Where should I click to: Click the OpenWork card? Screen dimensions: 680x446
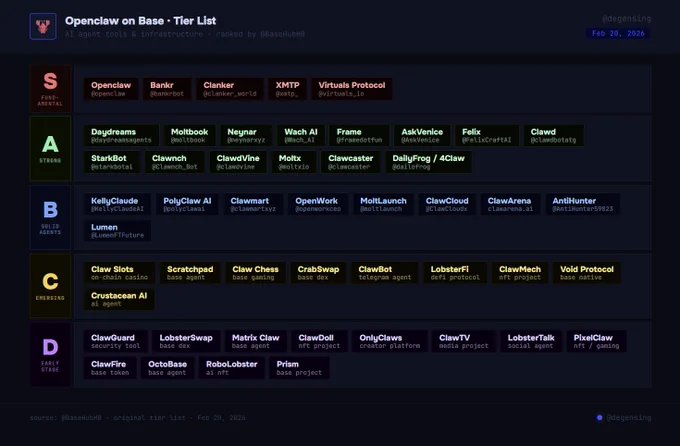pos(318,204)
